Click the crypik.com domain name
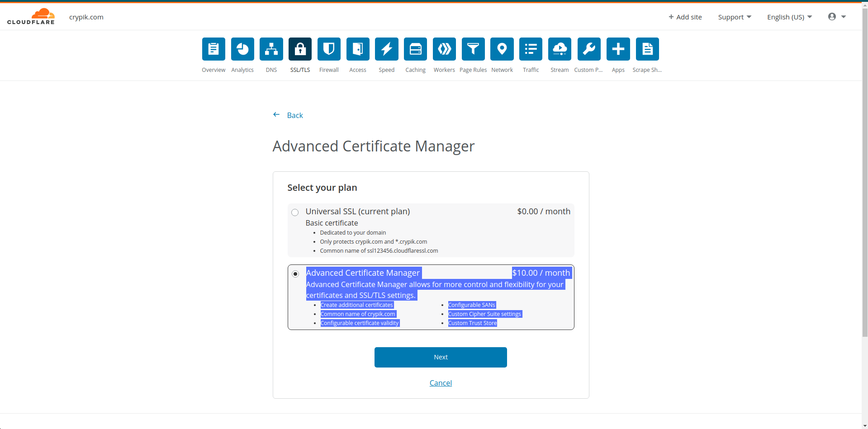Screen dimensions: 868x429 (86, 17)
